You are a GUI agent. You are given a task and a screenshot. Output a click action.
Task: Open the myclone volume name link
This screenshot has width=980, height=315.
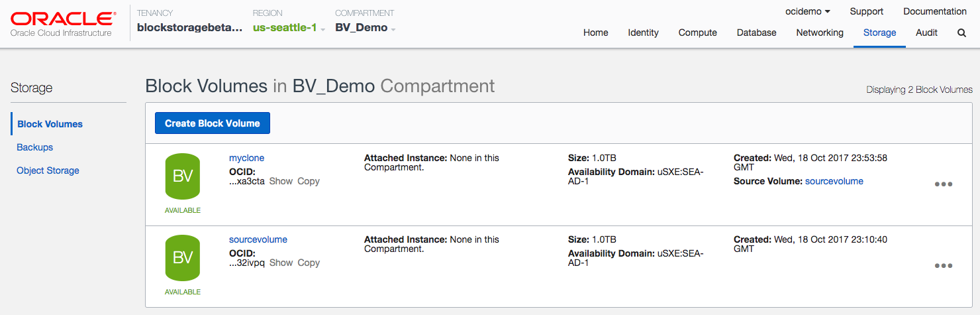pyautogui.click(x=246, y=158)
